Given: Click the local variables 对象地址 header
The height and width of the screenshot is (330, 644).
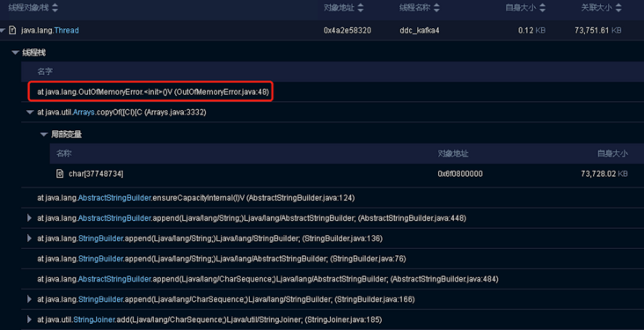Looking at the screenshot, I should click(452, 153).
